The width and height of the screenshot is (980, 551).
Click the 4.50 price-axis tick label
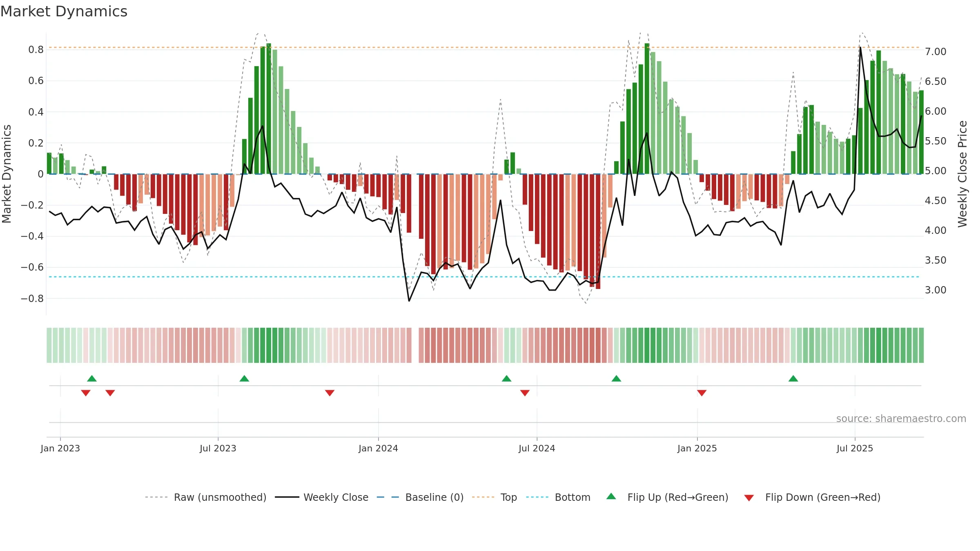(x=935, y=201)
